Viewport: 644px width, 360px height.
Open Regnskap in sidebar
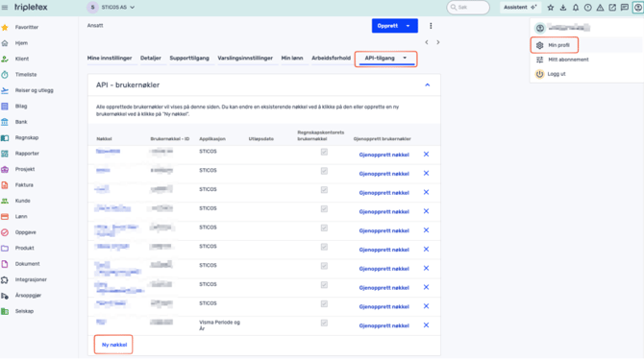pyautogui.click(x=27, y=138)
